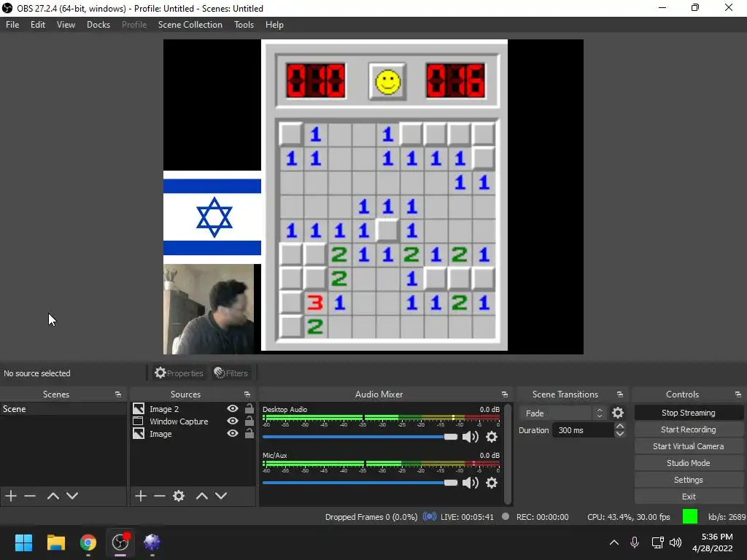Screen dimensions: 747x560
Task: Add a new scene with plus icon
Action: (x=11, y=496)
